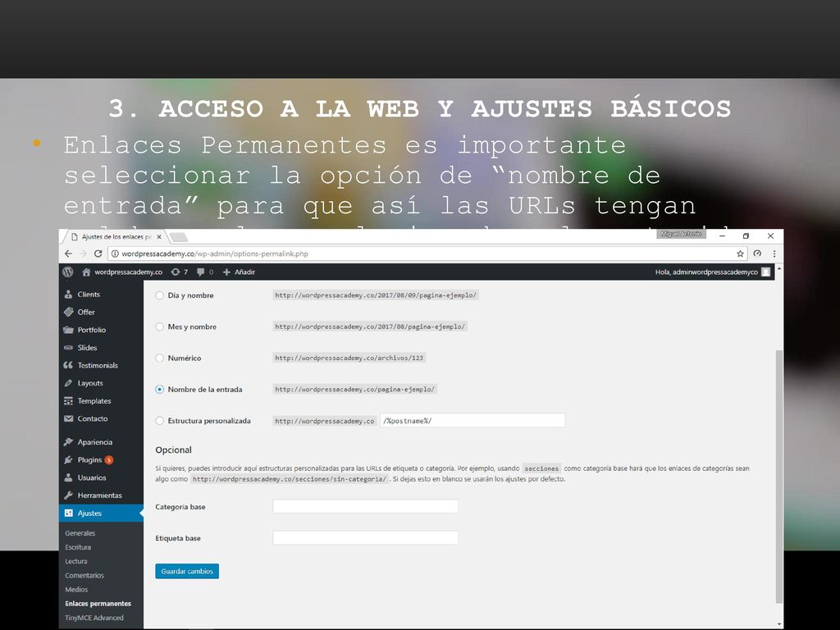The height and width of the screenshot is (630, 840).
Task: Click the secciones code example text
Action: pyautogui.click(x=541, y=468)
